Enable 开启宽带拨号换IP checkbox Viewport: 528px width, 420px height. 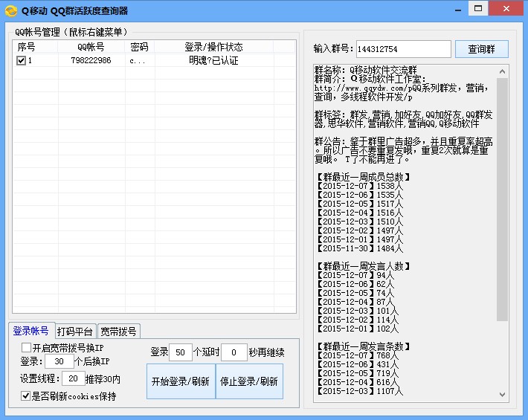click(x=26, y=347)
